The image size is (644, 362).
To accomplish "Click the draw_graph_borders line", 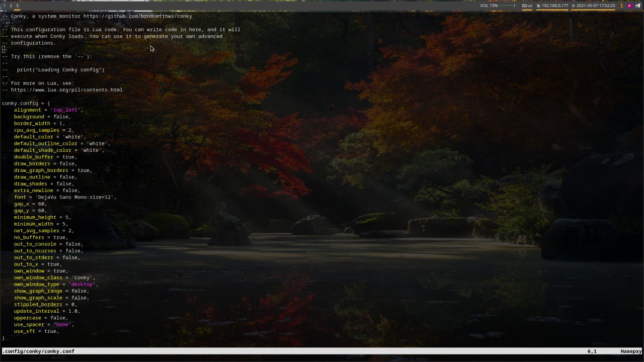I will (x=53, y=170).
